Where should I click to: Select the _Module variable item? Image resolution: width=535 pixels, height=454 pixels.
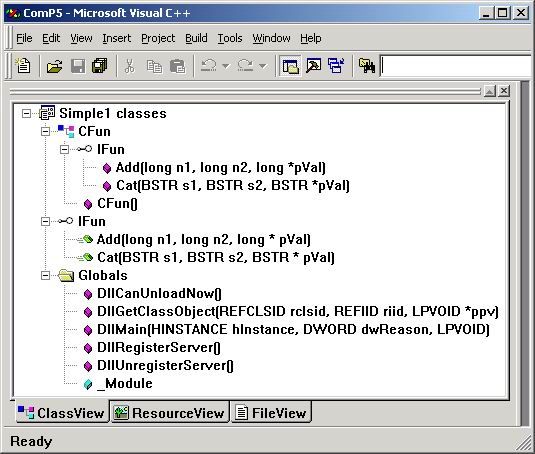click(125, 384)
